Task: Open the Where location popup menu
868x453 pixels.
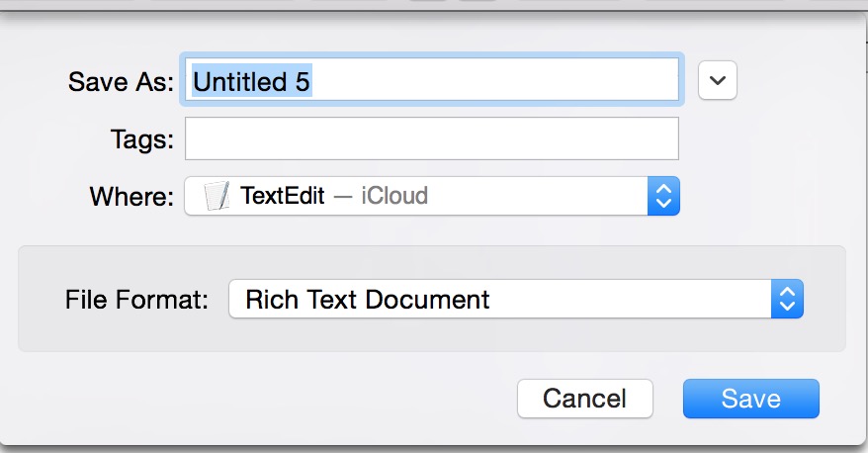Action: point(432,196)
